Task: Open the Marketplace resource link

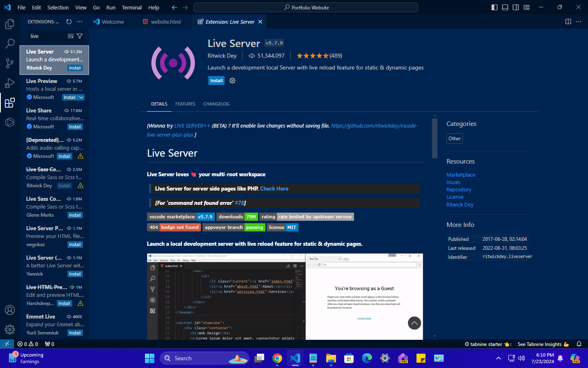Action: 461,175
